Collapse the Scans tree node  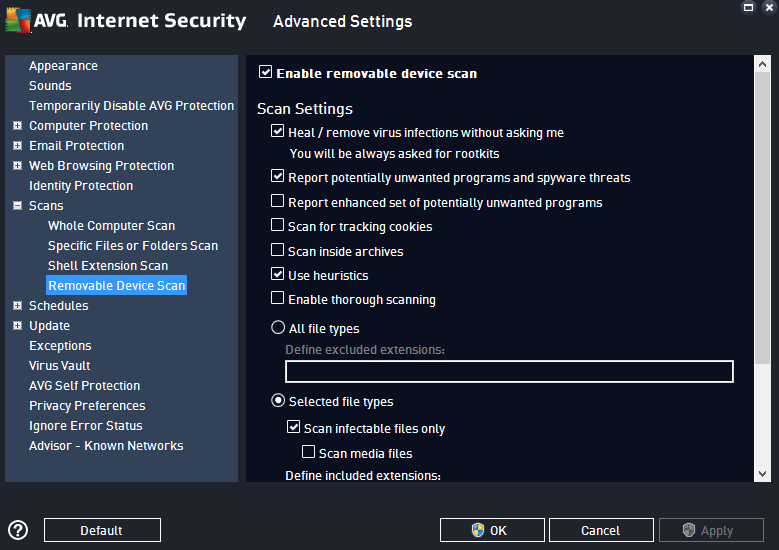coord(17,205)
